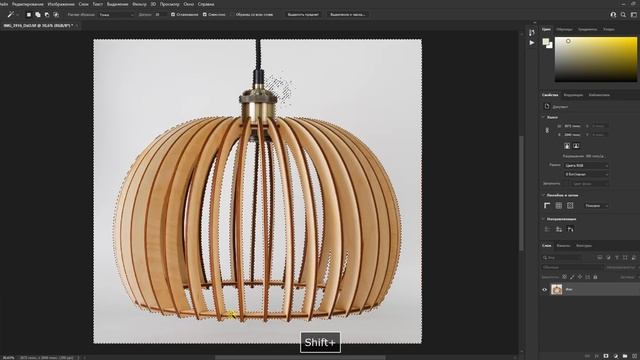Filter layers by pixel layer icon
The width and height of the screenshot is (640, 360).
[600, 258]
